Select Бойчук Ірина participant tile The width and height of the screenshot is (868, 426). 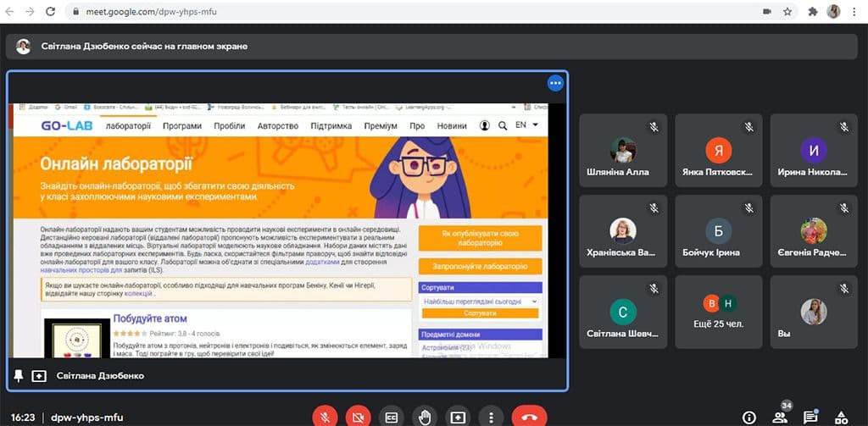click(x=719, y=231)
